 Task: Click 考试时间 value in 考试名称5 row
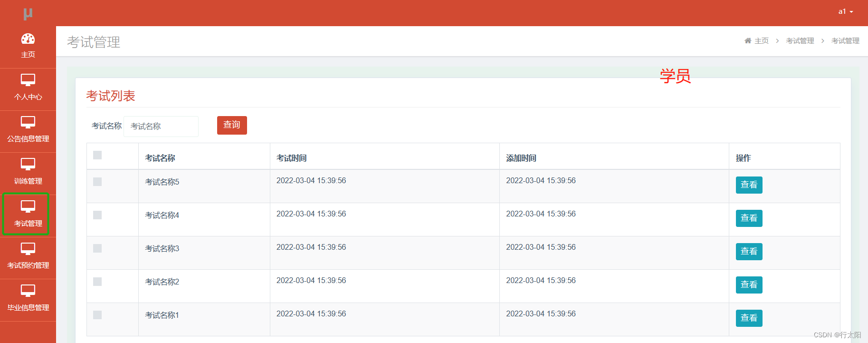pyautogui.click(x=311, y=181)
